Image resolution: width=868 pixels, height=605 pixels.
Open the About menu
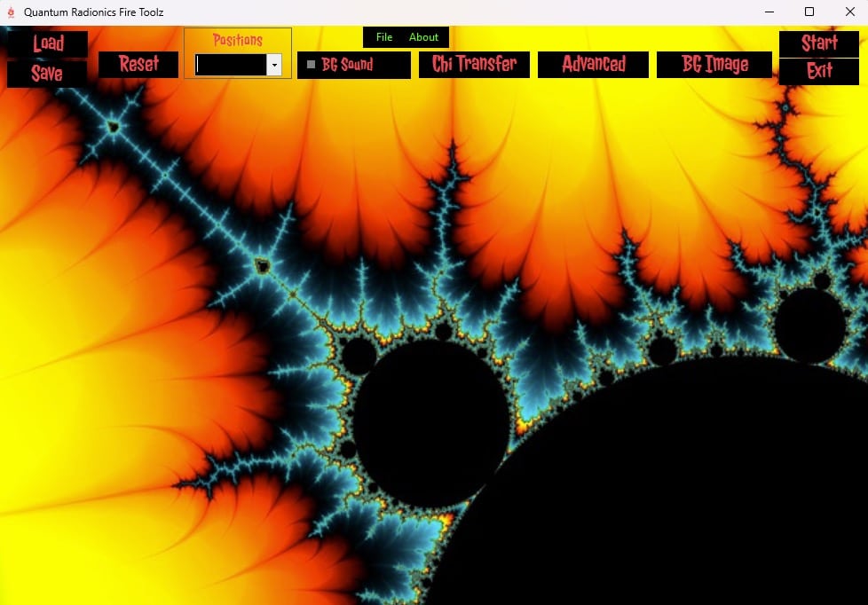423,37
